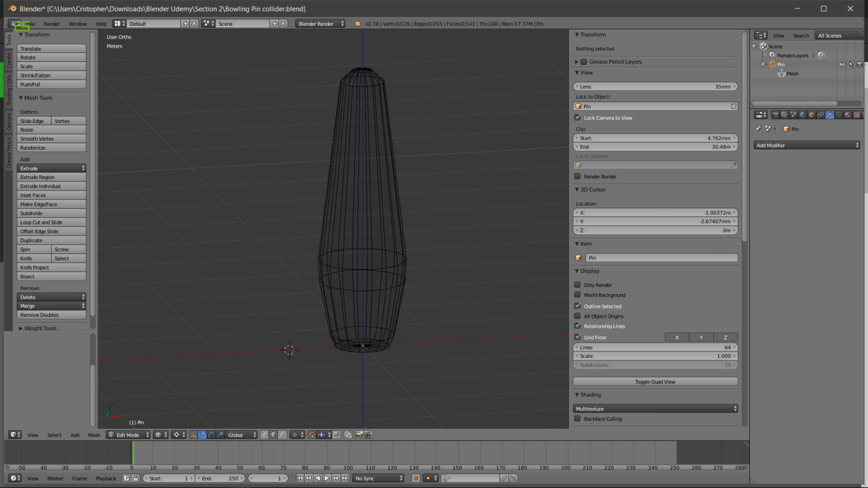Viewport: 868px width, 488px height.
Task: Enable the Only Render checkbox
Action: click(578, 285)
